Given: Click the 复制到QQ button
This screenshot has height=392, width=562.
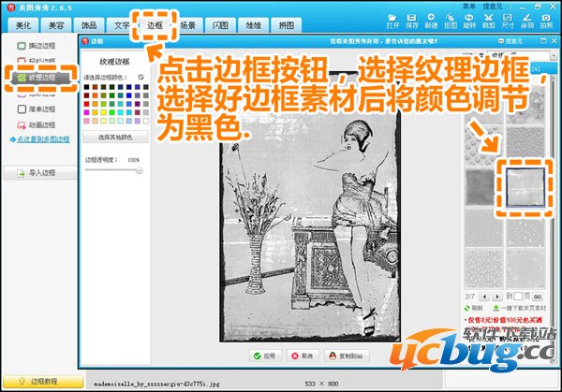Looking at the screenshot, I should (x=347, y=356).
